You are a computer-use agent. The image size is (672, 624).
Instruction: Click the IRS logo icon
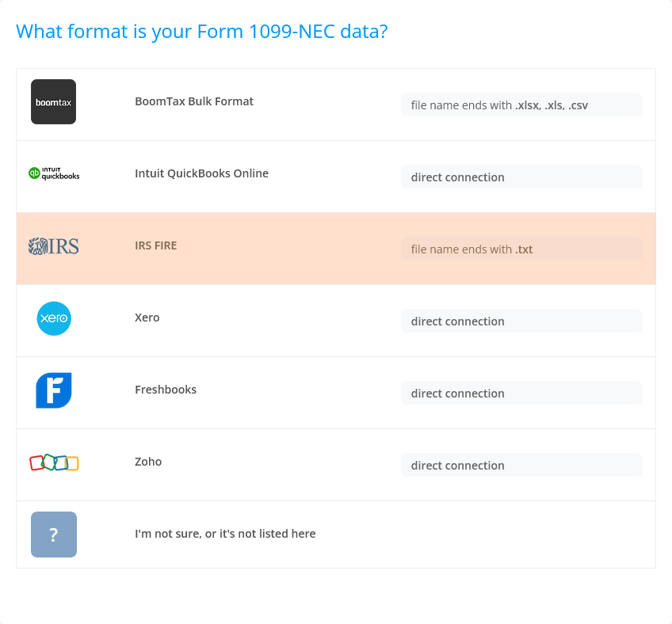[54, 246]
